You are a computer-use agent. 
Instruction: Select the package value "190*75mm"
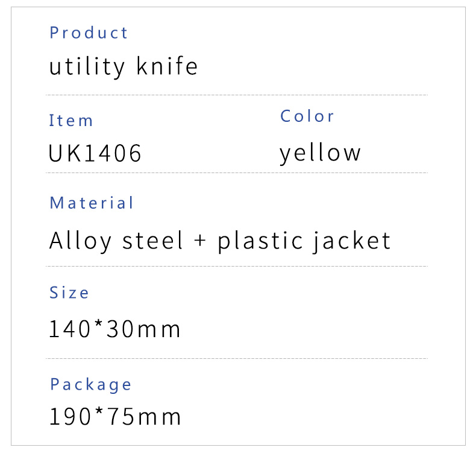[114, 417]
